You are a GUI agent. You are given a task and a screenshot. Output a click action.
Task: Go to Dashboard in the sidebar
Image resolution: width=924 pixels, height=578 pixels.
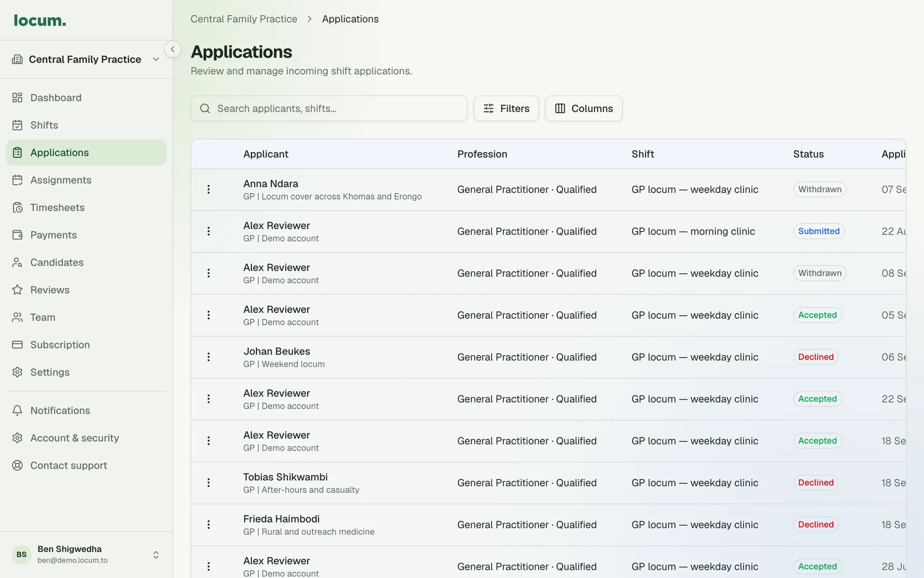[x=86, y=97]
